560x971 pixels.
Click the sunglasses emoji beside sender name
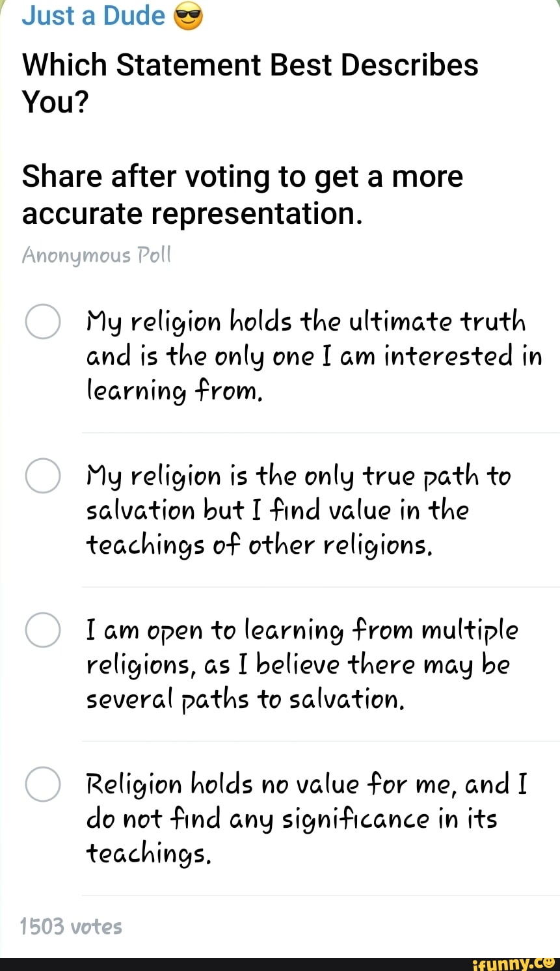point(189,17)
